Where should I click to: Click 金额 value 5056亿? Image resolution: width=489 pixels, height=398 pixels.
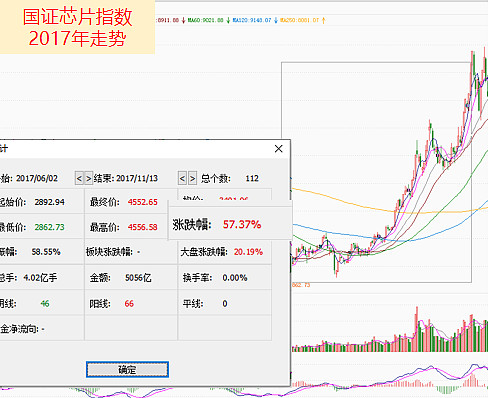coord(138,277)
